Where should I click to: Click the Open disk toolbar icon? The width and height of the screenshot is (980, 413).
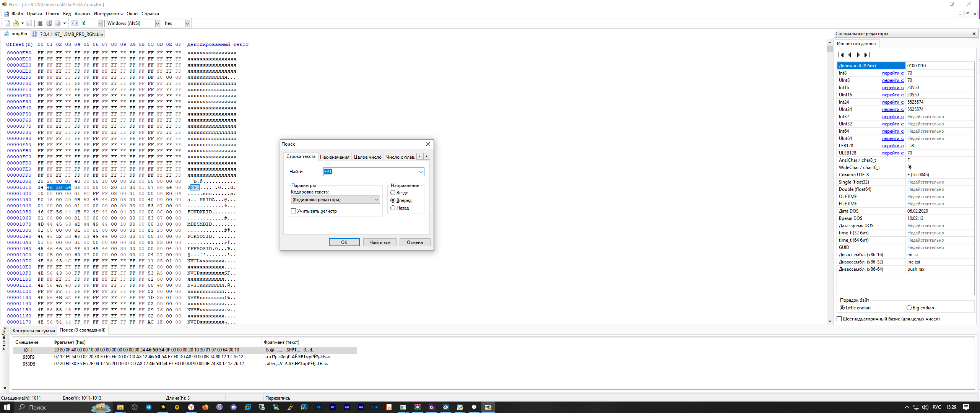click(x=49, y=23)
